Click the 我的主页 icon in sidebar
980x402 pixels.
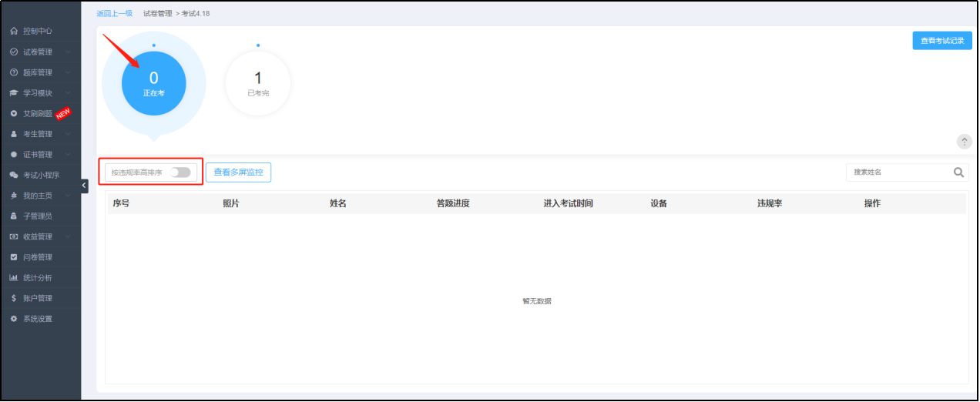coord(14,196)
